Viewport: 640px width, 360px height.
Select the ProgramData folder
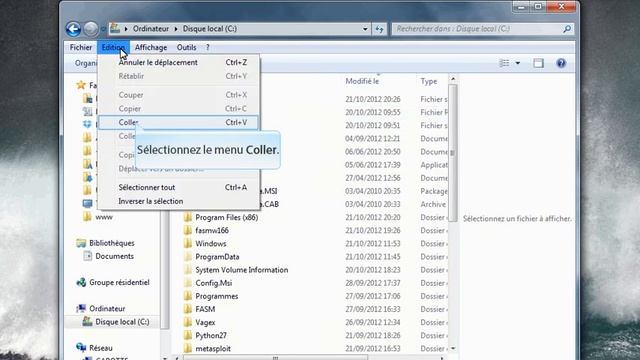tap(217, 257)
